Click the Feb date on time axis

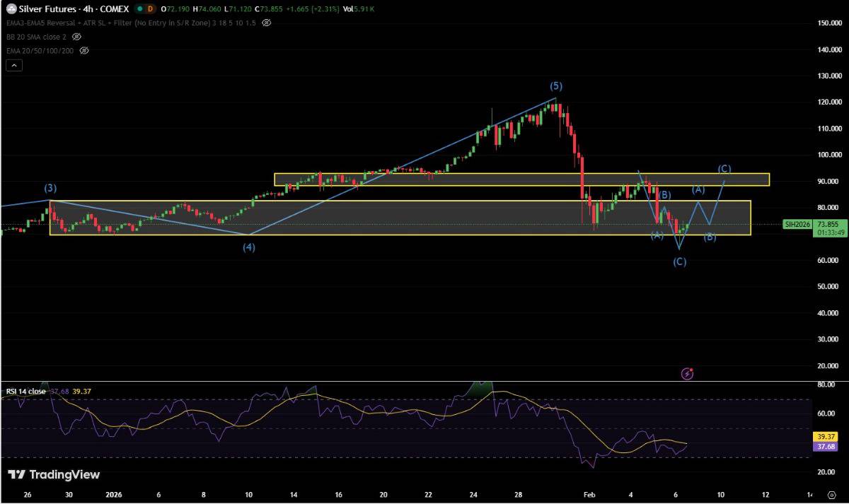click(589, 496)
